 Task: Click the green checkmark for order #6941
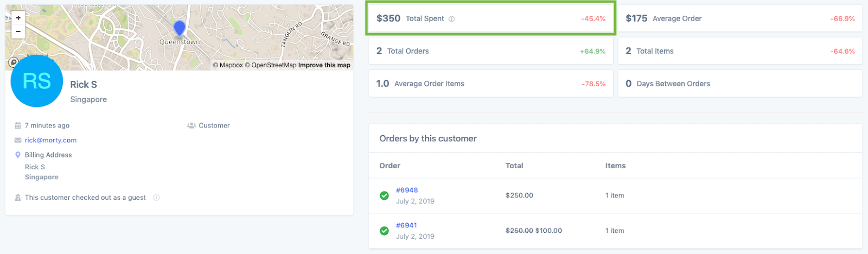click(384, 231)
